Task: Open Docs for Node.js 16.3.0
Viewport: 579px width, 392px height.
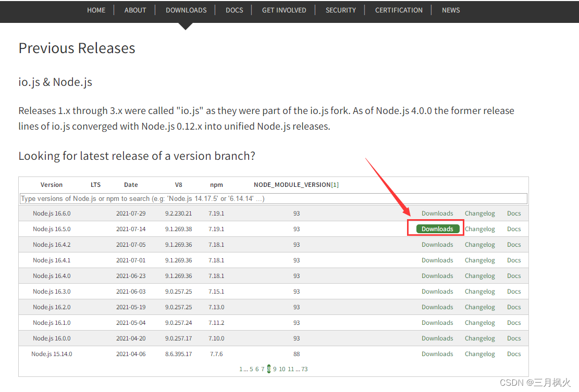Action: [514, 292]
